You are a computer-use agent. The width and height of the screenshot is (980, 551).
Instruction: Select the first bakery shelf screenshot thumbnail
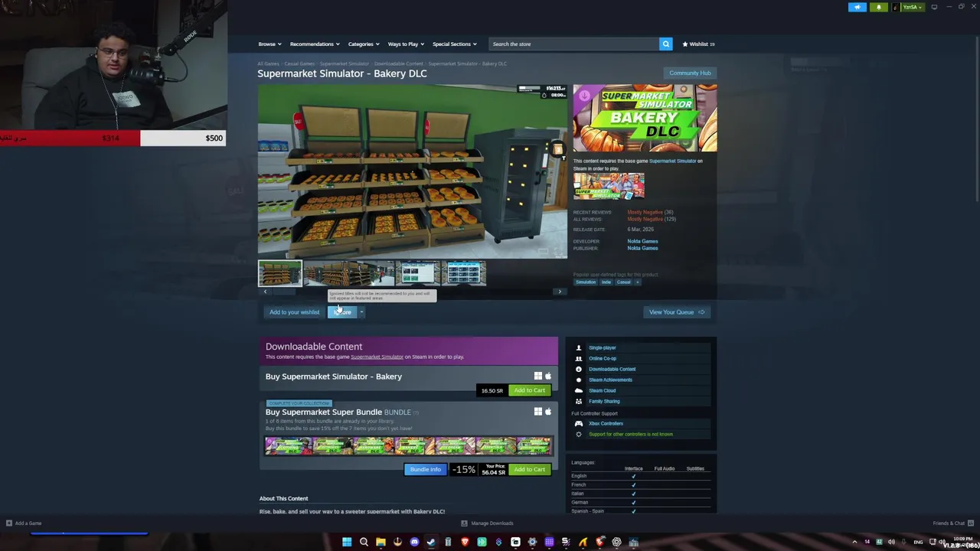pos(279,273)
